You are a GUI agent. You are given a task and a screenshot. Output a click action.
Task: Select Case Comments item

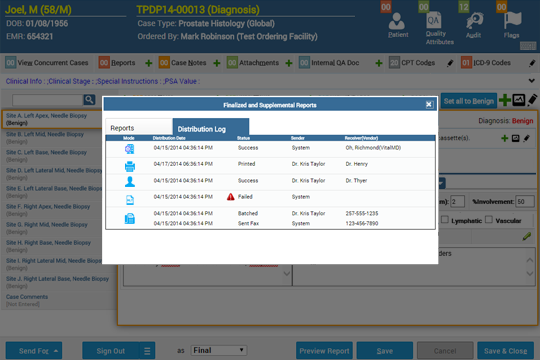tap(27, 300)
